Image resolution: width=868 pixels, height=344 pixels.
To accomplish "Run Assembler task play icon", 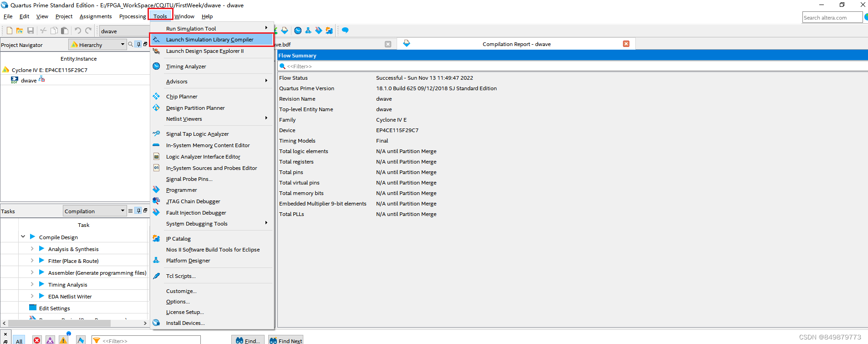I will [x=41, y=272].
